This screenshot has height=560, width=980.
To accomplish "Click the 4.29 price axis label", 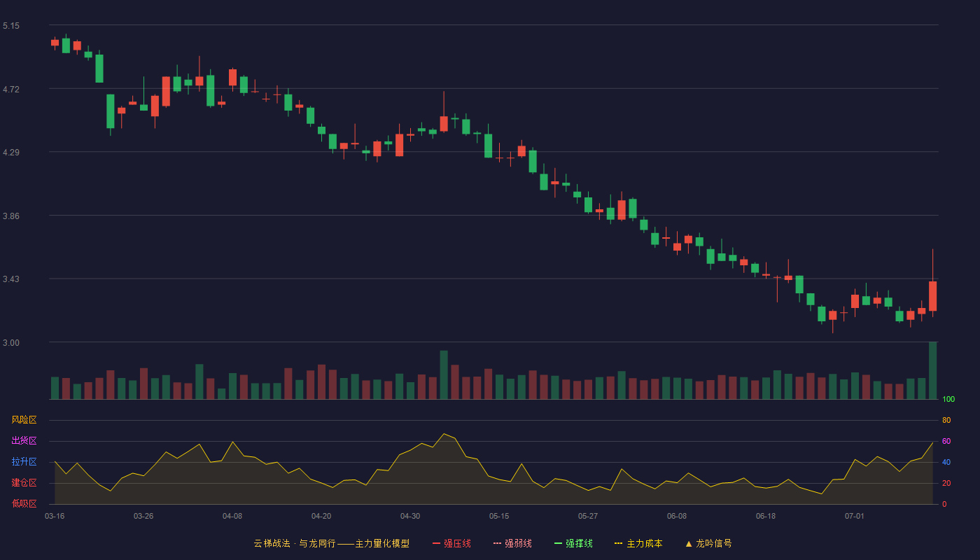I will [11, 153].
